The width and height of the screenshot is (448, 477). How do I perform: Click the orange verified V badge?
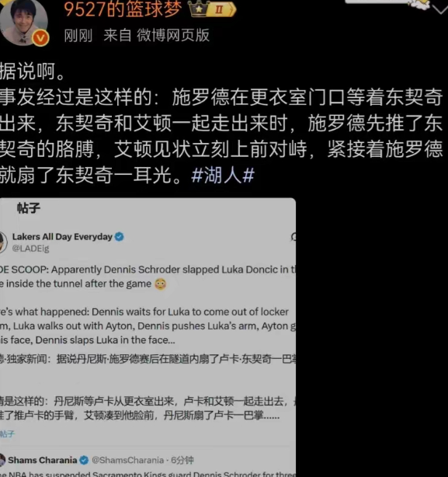coord(40,38)
